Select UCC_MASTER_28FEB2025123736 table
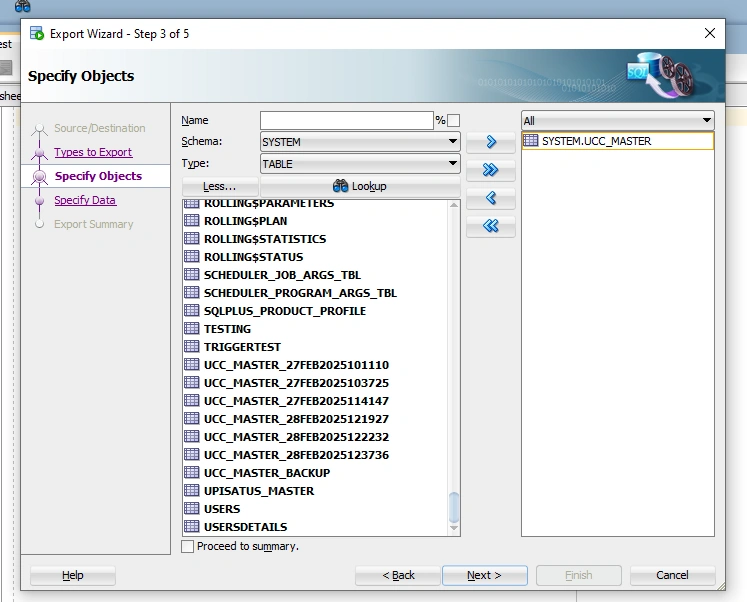 coord(296,455)
